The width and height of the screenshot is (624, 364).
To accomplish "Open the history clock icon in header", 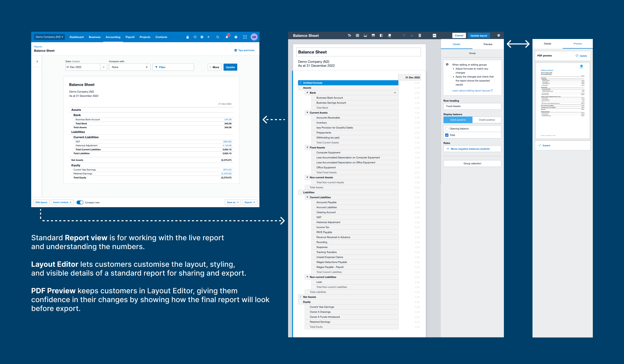I will (x=195, y=37).
